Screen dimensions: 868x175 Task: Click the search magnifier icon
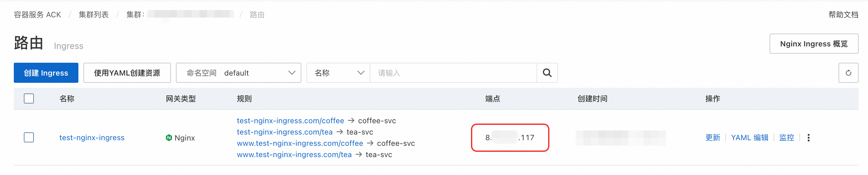[547, 73]
